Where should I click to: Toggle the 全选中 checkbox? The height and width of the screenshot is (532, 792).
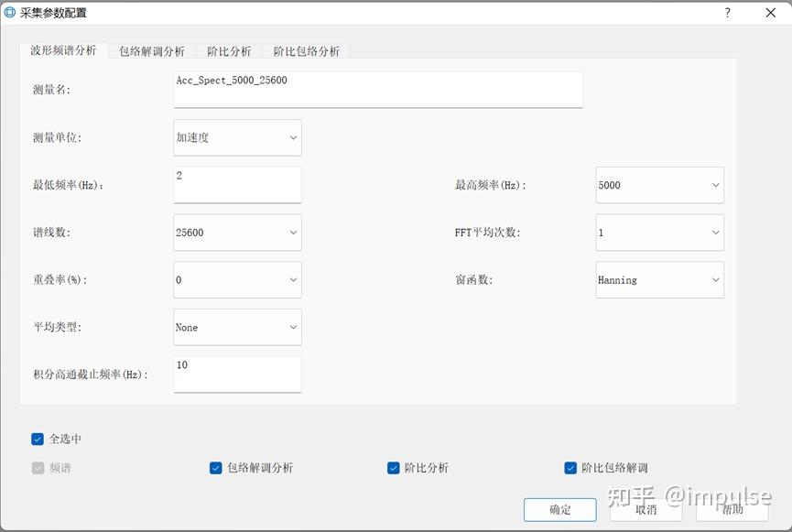coord(37,439)
